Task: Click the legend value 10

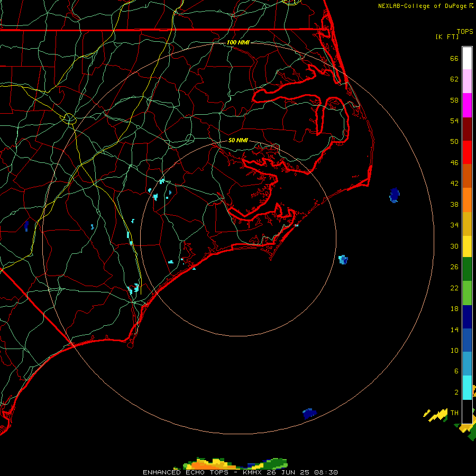Action: coord(454,351)
